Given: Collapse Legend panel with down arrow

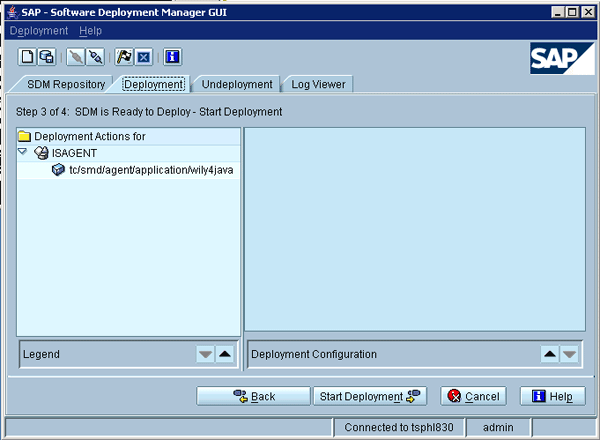Looking at the screenshot, I should 205,354.
